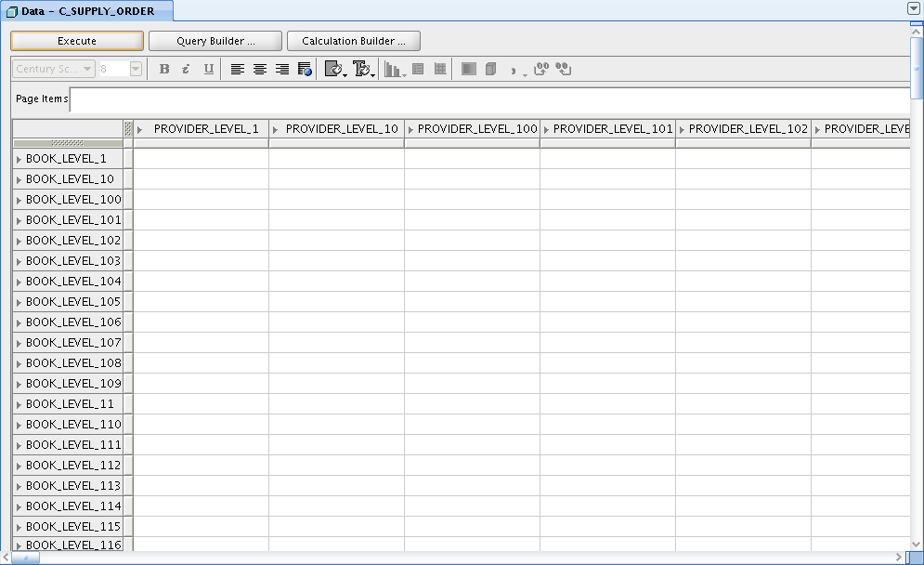Click the grid table icon in toolbar

click(x=440, y=69)
